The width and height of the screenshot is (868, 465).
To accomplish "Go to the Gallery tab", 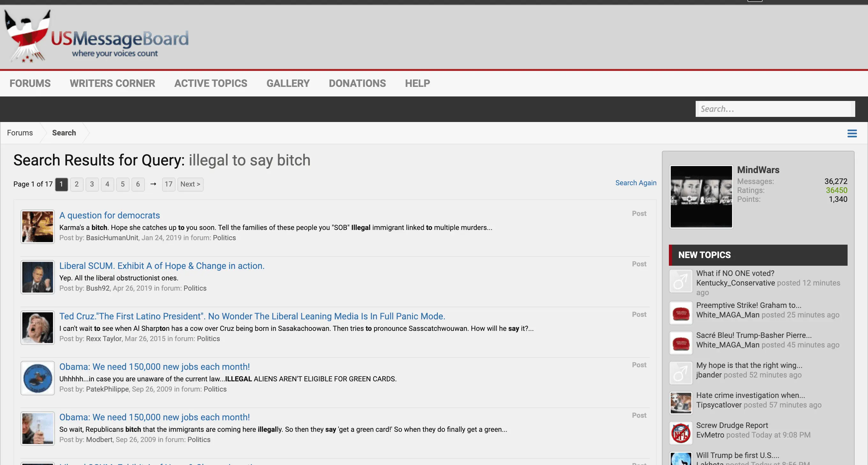I will pyautogui.click(x=288, y=83).
